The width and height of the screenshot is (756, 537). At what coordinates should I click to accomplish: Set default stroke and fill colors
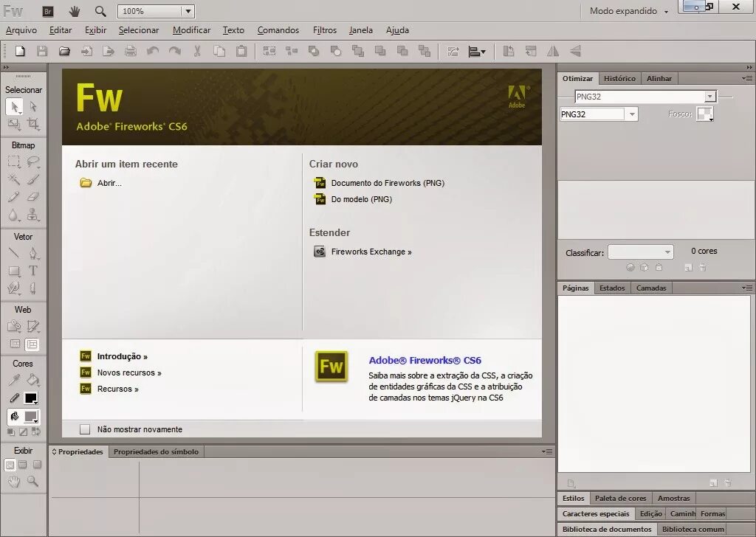10,432
